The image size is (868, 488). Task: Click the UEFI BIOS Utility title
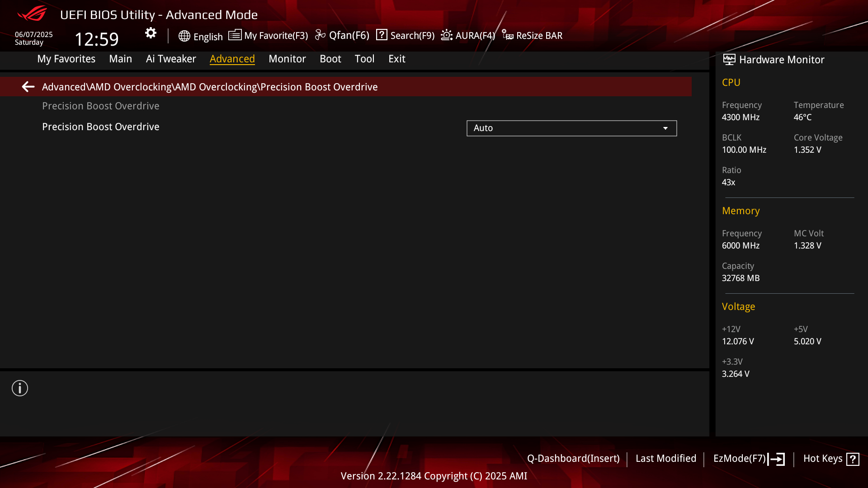tap(159, 15)
